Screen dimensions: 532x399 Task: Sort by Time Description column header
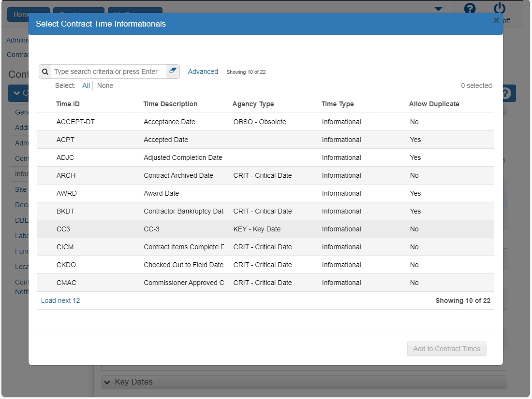(x=170, y=104)
